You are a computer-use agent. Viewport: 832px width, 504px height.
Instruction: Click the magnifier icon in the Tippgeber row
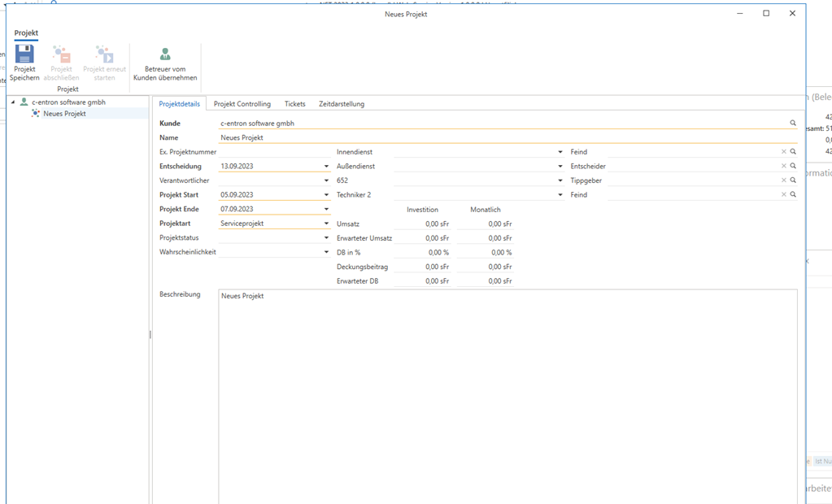coord(793,180)
